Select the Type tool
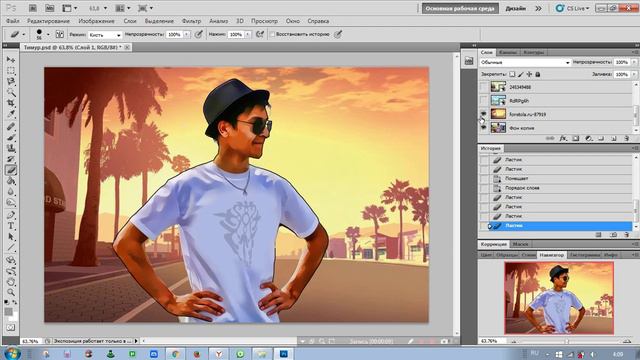 pos(11,226)
